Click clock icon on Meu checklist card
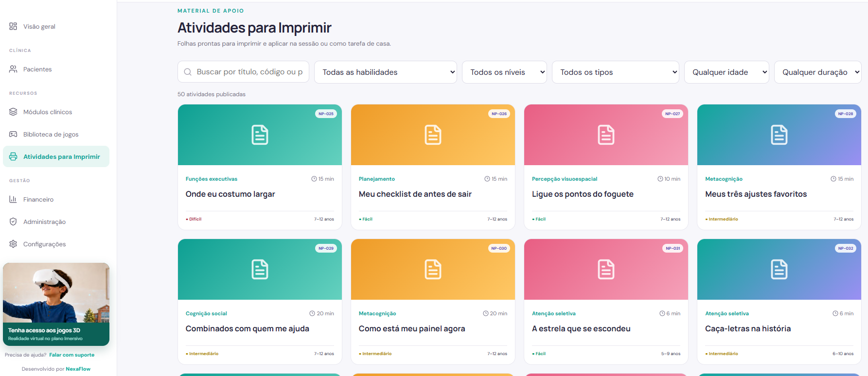This screenshot has width=868, height=376. [x=487, y=179]
